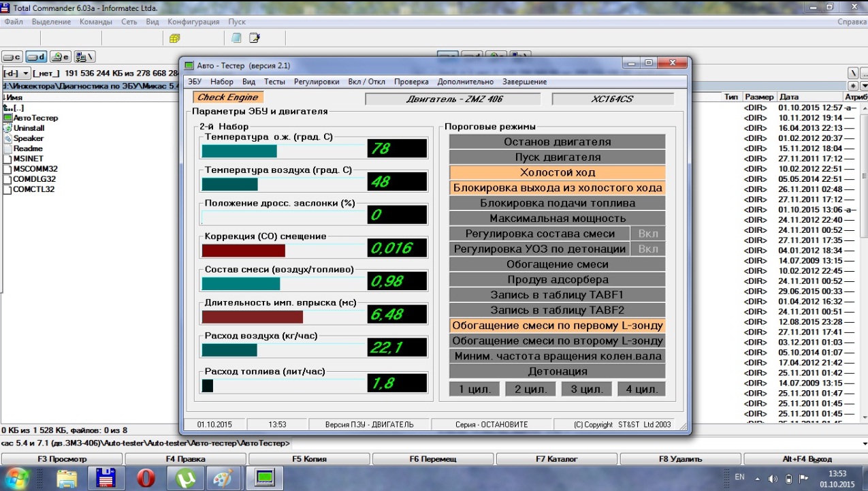Select the Readme file in the list

pos(22,148)
